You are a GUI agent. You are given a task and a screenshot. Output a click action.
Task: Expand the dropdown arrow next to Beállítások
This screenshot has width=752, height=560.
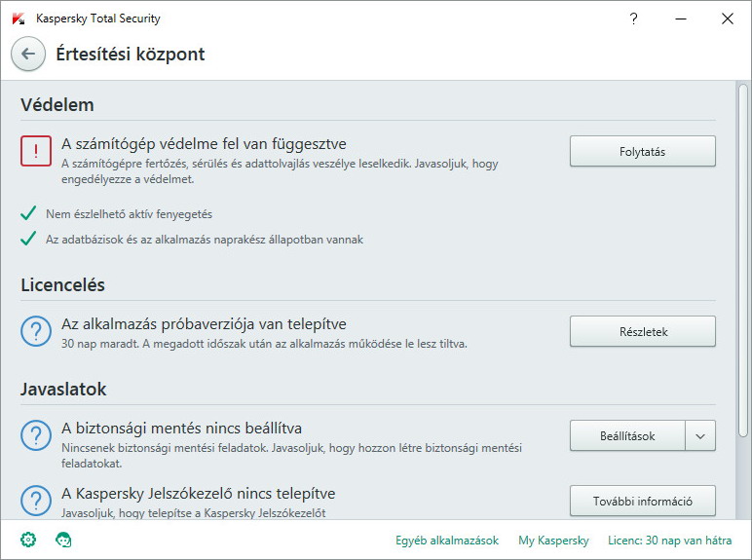coord(700,435)
